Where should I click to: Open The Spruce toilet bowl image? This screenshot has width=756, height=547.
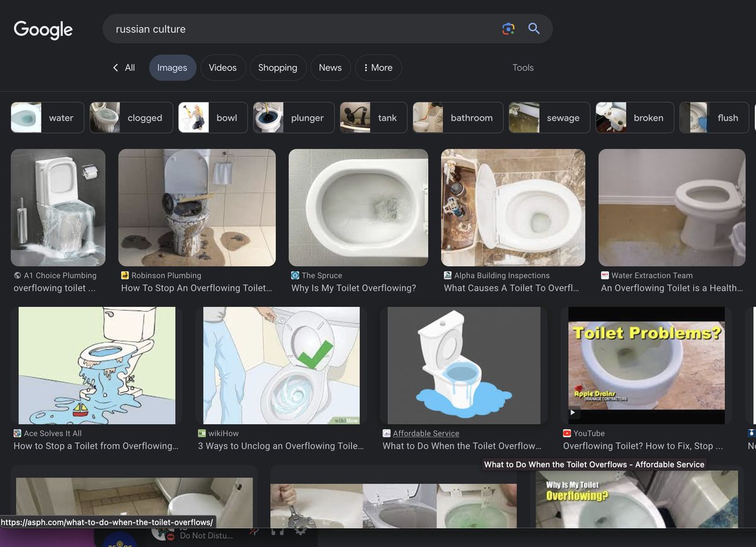coord(358,207)
